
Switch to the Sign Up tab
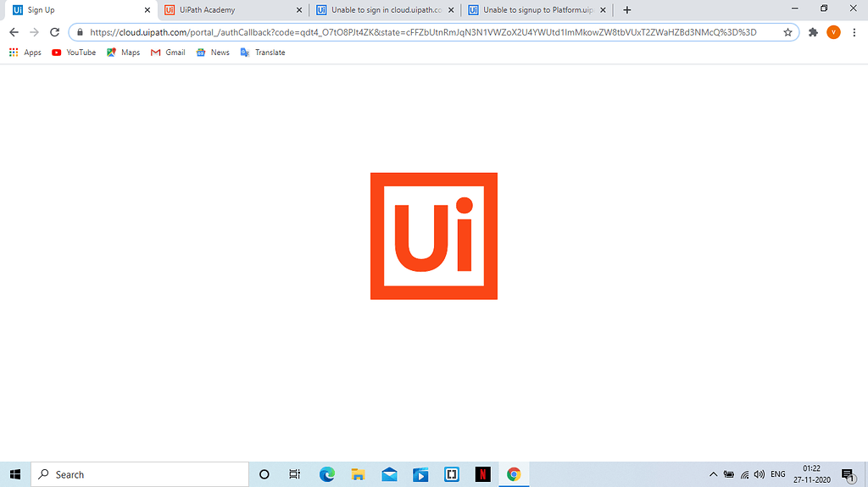click(79, 10)
